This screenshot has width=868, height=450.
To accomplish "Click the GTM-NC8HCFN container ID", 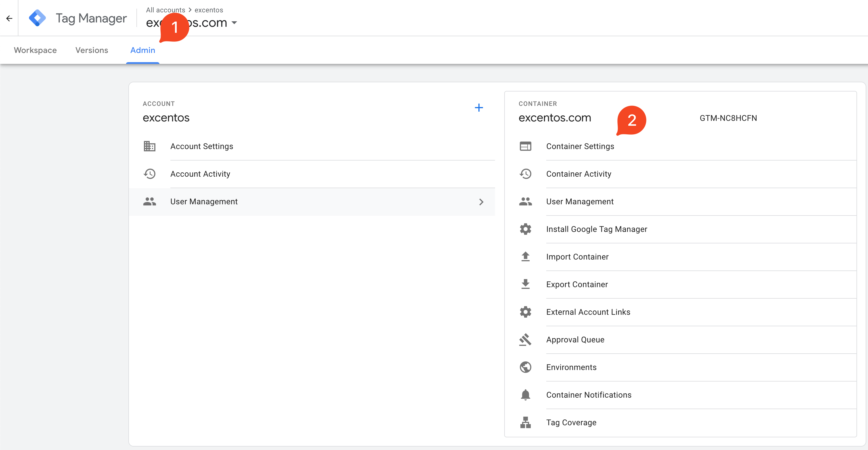I will (x=728, y=118).
